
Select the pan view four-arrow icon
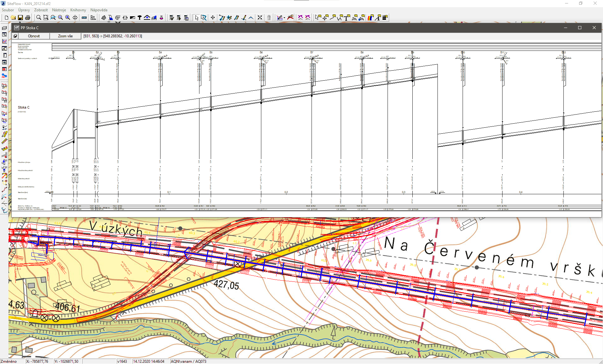click(75, 18)
